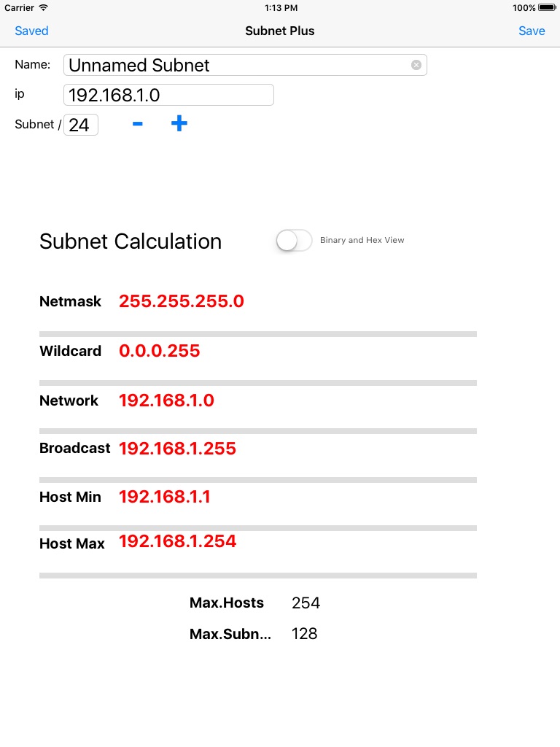
Task: Click the Broadcast address 192.168.1.255
Action: point(177,448)
